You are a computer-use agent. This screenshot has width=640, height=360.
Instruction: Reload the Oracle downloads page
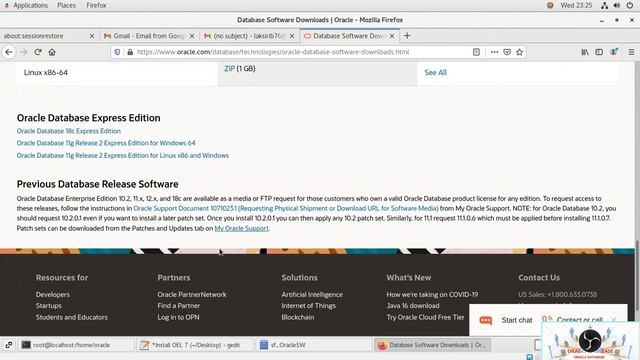pyautogui.click(x=38, y=52)
